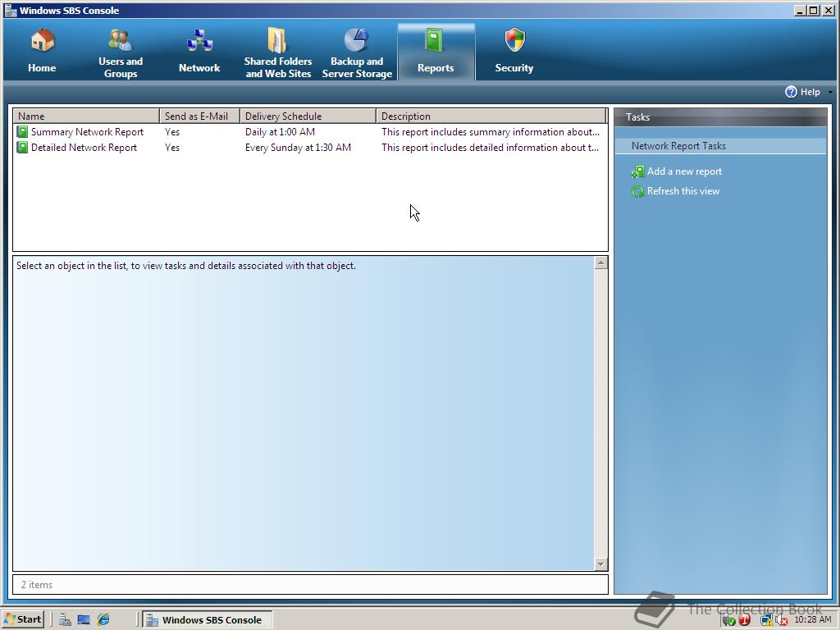Launch Internet Explorer from Quick Launch
This screenshot has height=630, width=840.
[103, 620]
